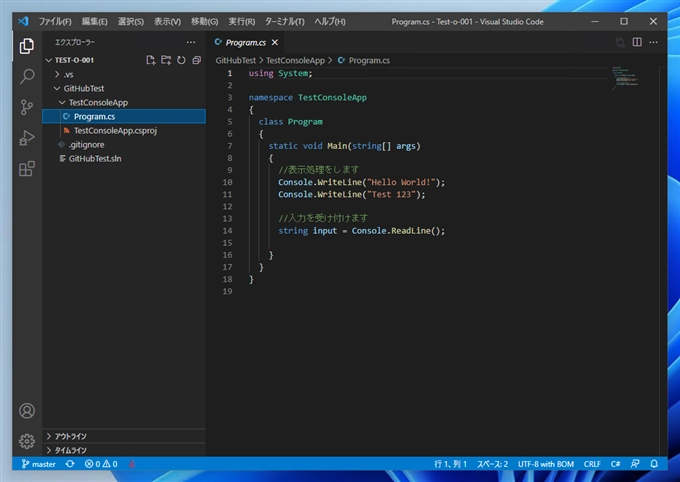
Task: Open the feedback icon in status bar
Action: (x=635, y=464)
